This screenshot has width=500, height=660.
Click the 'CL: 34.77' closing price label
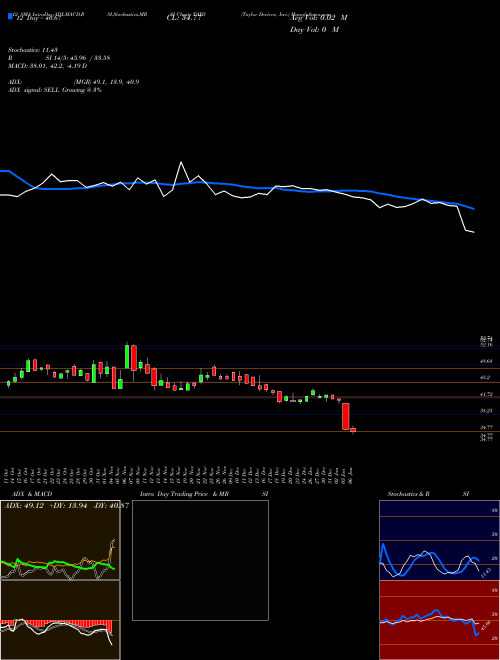pos(184,18)
